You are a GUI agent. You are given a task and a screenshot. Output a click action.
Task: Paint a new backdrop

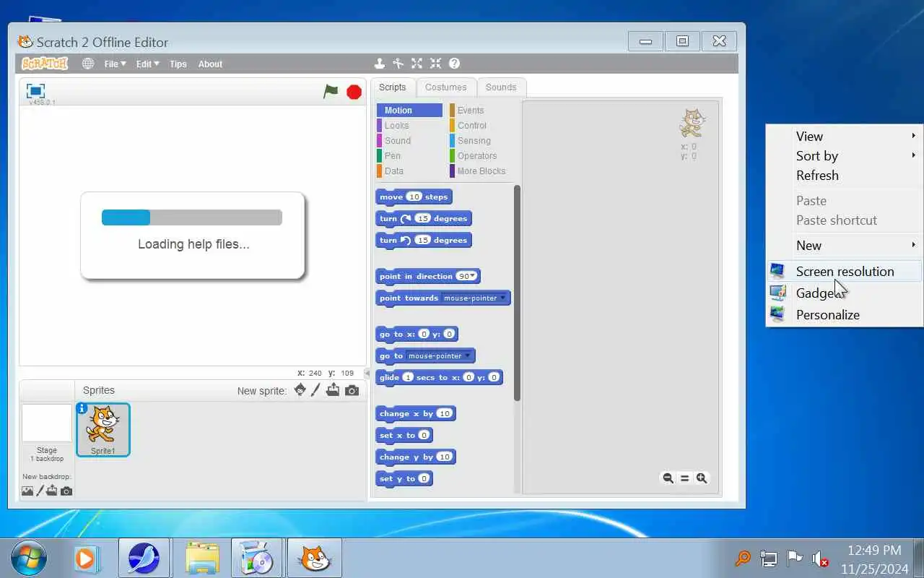(x=40, y=491)
